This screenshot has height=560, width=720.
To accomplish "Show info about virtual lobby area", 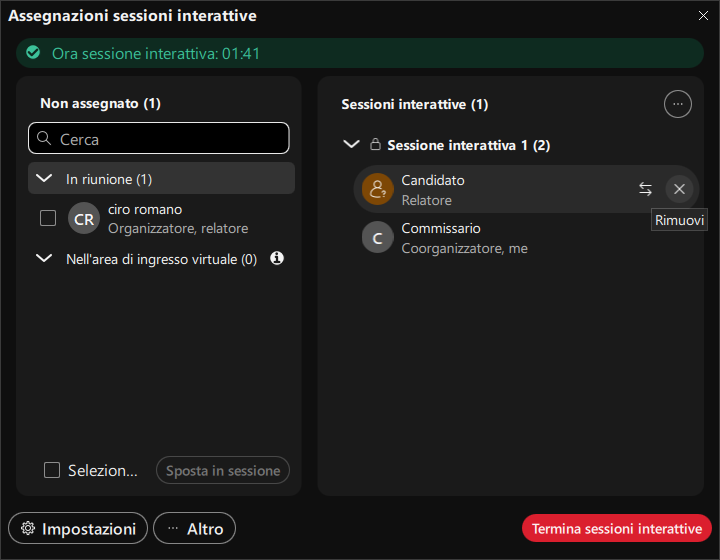I will pyautogui.click(x=277, y=258).
